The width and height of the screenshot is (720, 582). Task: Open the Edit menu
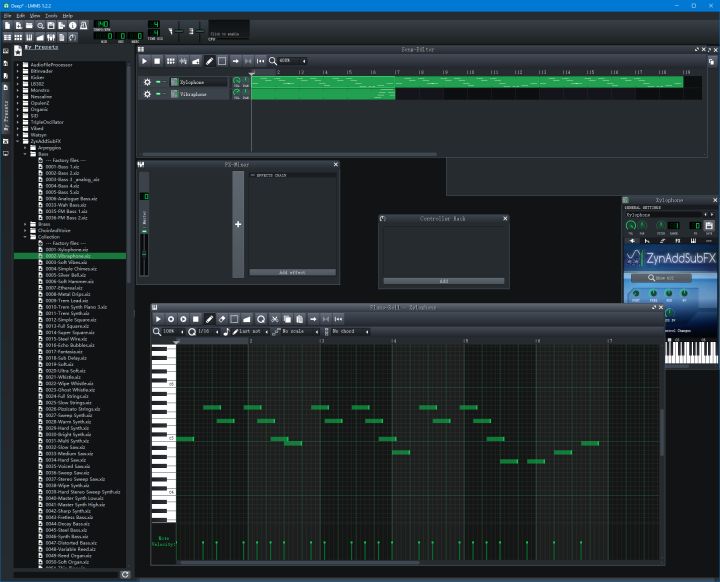[x=20, y=16]
